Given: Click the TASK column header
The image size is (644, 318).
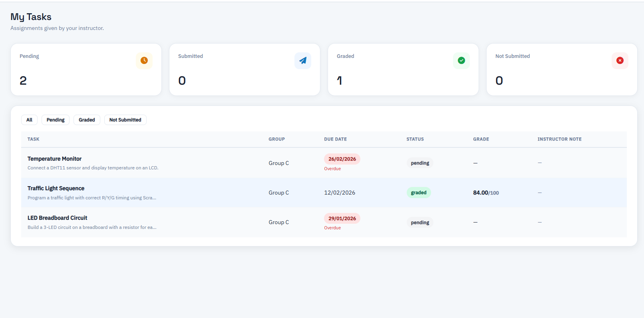Looking at the screenshot, I should click(34, 139).
